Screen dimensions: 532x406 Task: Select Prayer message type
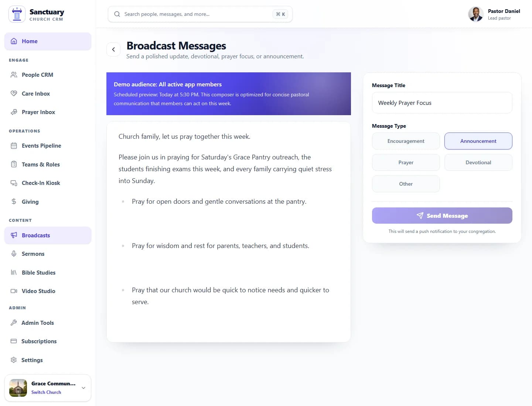point(406,162)
